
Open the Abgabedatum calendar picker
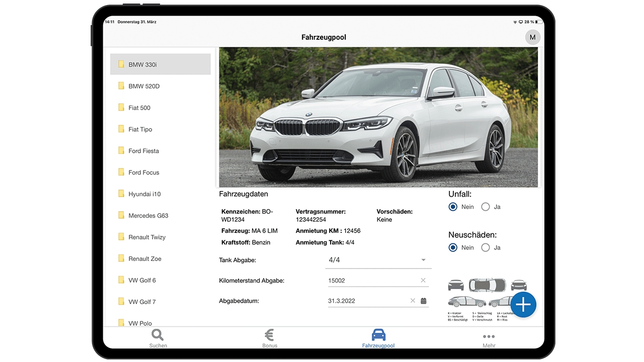tap(424, 301)
